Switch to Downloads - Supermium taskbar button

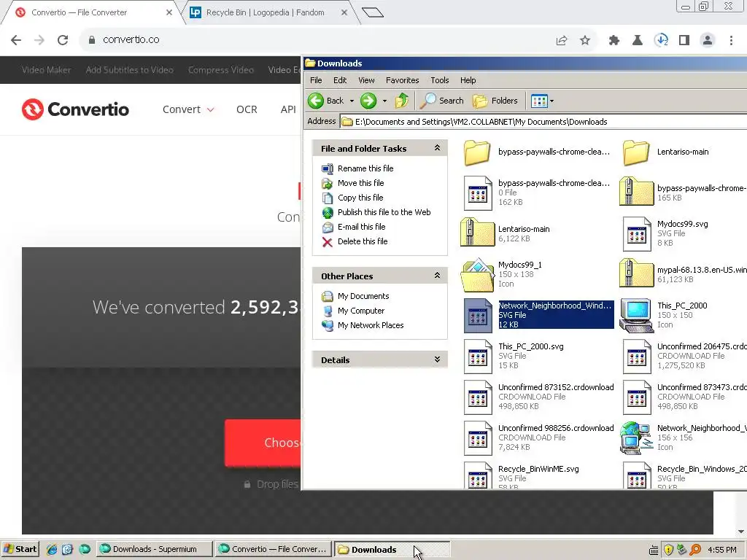pos(155,550)
